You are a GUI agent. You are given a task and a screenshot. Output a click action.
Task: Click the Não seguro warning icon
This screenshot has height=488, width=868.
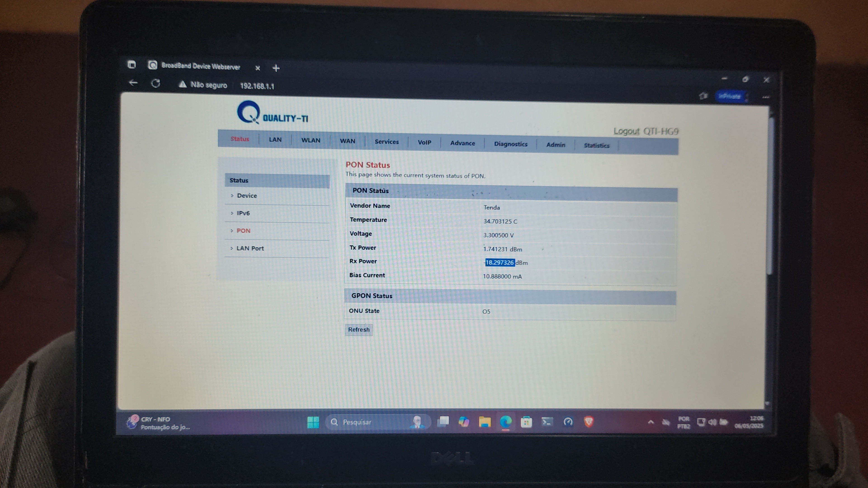183,84
